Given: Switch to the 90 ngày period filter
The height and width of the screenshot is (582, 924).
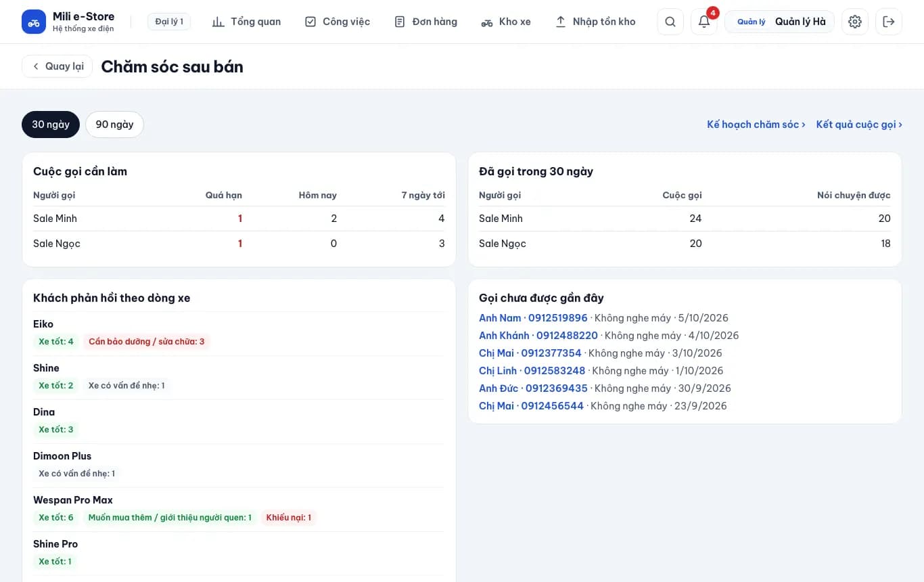Looking at the screenshot, I should pos(114,125).
